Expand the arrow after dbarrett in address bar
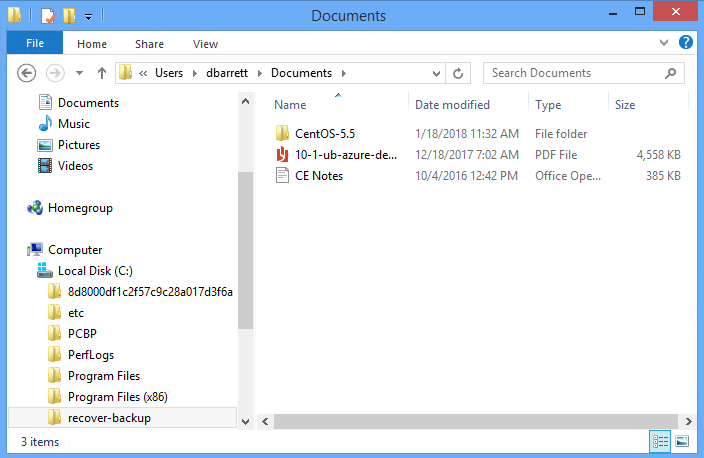The width and height of the screenshot is (704, 458). 260,73
